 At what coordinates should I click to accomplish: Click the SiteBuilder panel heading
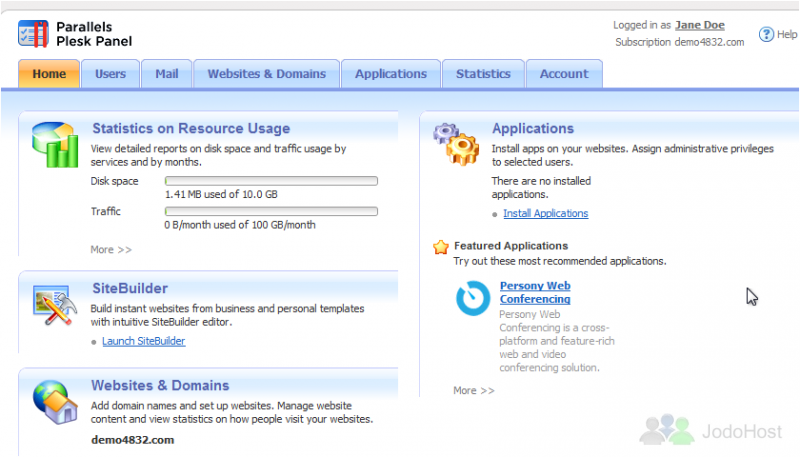[130, 288]
